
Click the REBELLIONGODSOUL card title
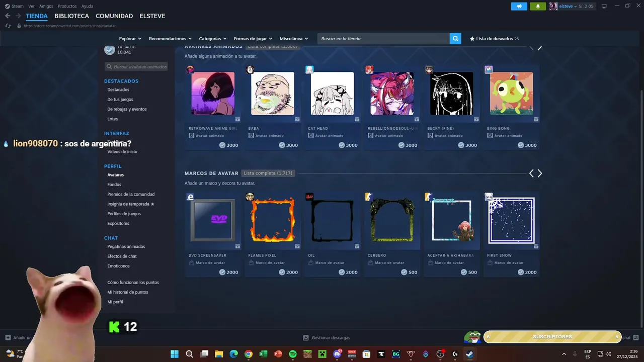pyautogui.click(x=392, y=128)
